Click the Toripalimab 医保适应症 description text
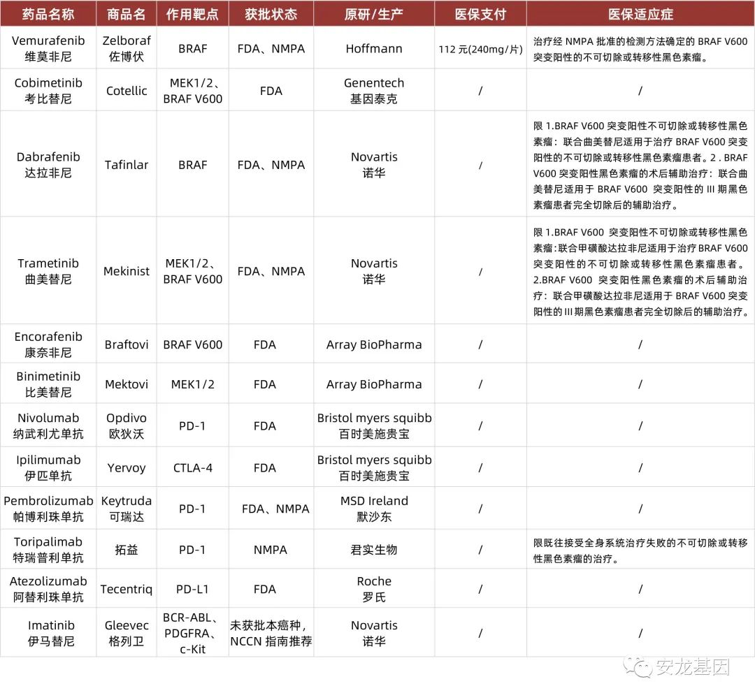Image resolution: width=755 pixels, height=700 pixels. (x=640, y=550)
